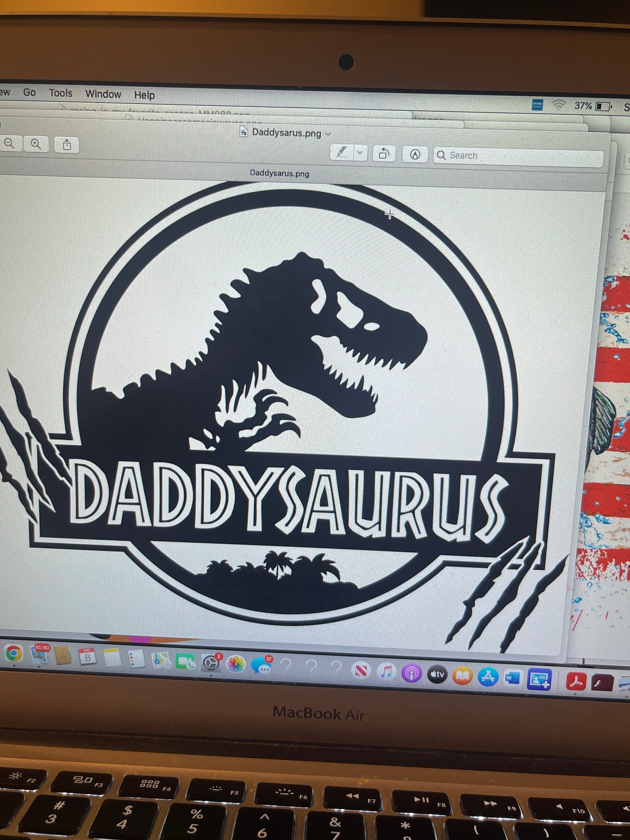The height and width of the screenshot is (840, 630).
Task: Click the Search field in Preview
Action: [519, 156]
